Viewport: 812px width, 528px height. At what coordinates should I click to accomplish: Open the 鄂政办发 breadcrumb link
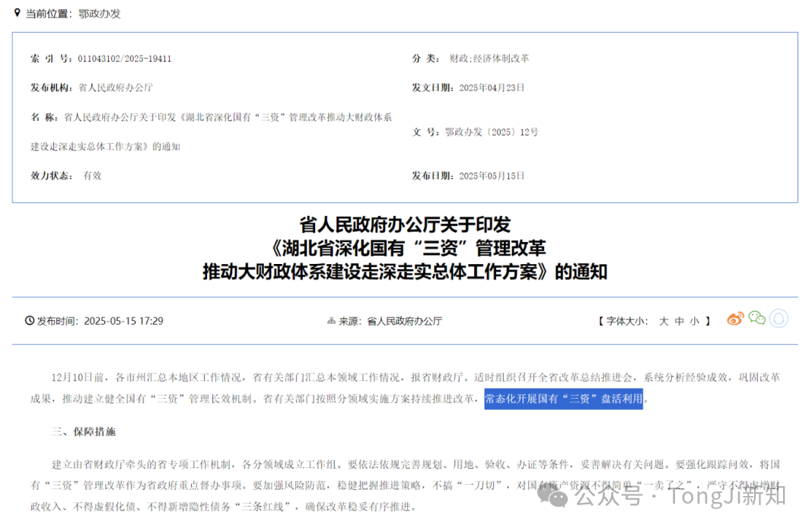[100, 14]
